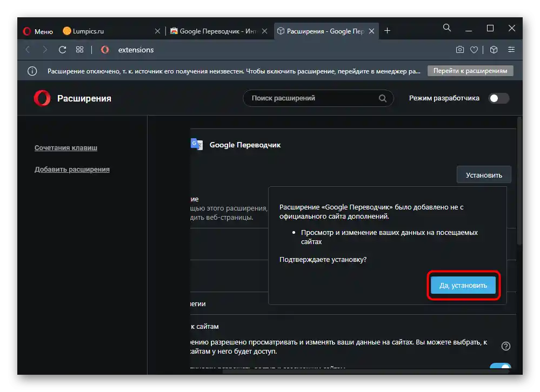Open Добавить расширения link
Image resolution: width=540 pixels, height=392 pixels.
72,170
